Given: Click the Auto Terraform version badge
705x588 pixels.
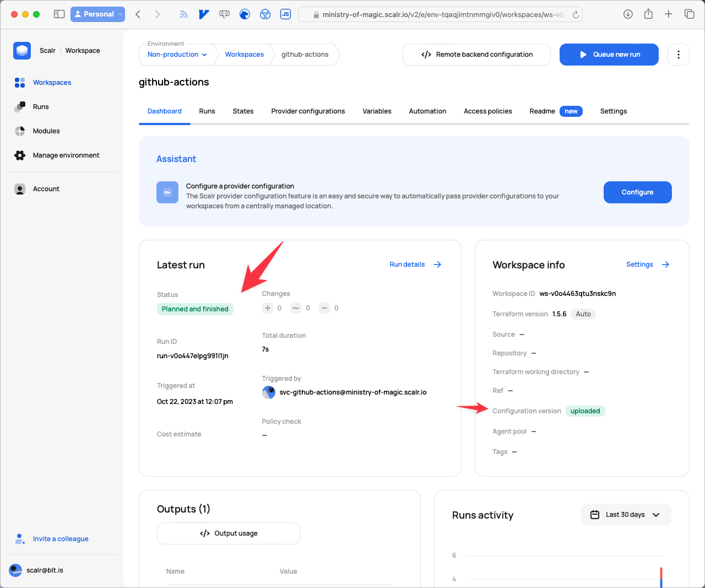Looking at the screenshot, I should [583, 314].
